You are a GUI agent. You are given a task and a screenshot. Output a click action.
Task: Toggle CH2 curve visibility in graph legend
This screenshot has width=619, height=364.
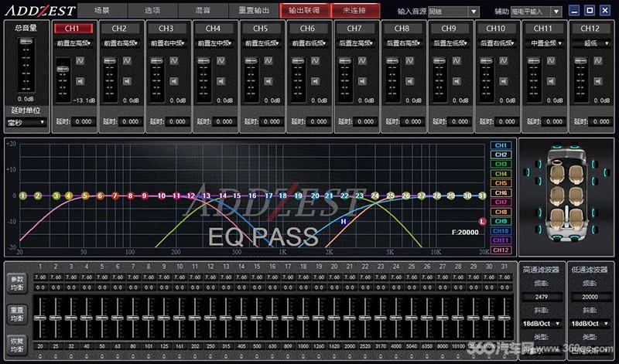pyautogui.click(x=501, y=155)
